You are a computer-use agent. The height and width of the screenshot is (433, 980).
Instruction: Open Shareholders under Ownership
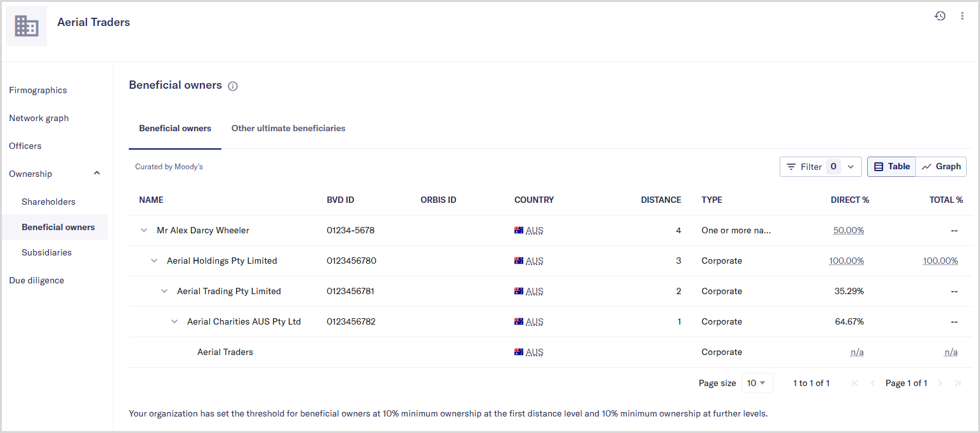pos(48,202)
